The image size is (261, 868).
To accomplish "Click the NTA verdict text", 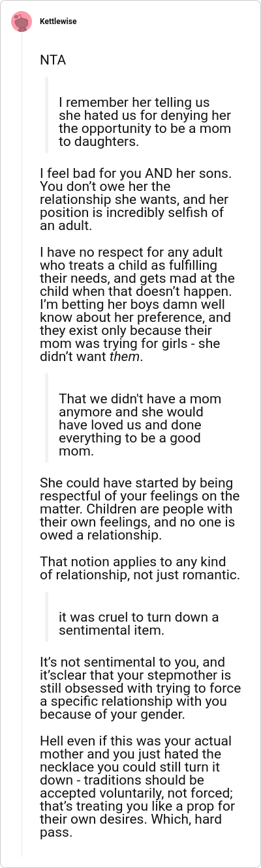I will point(53,61).
